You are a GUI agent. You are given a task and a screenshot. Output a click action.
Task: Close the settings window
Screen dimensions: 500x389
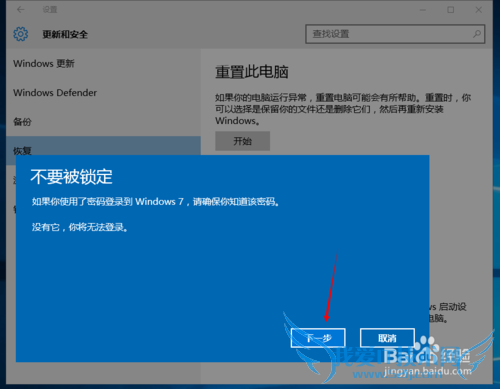pos(479,10)
